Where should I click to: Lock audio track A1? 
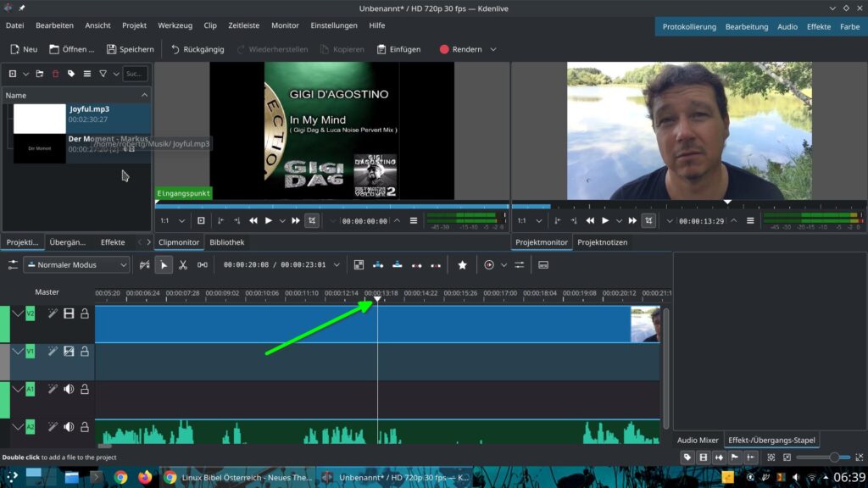(x=85, y=390)
